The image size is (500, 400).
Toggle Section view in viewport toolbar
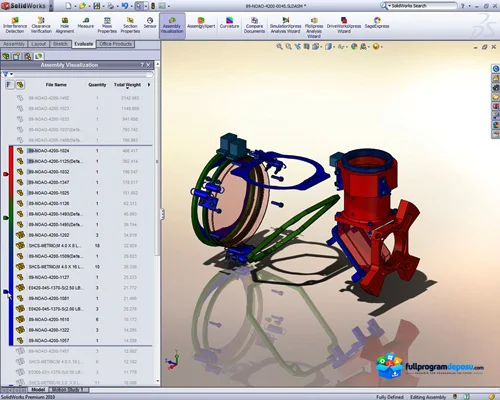click(306, 47)
